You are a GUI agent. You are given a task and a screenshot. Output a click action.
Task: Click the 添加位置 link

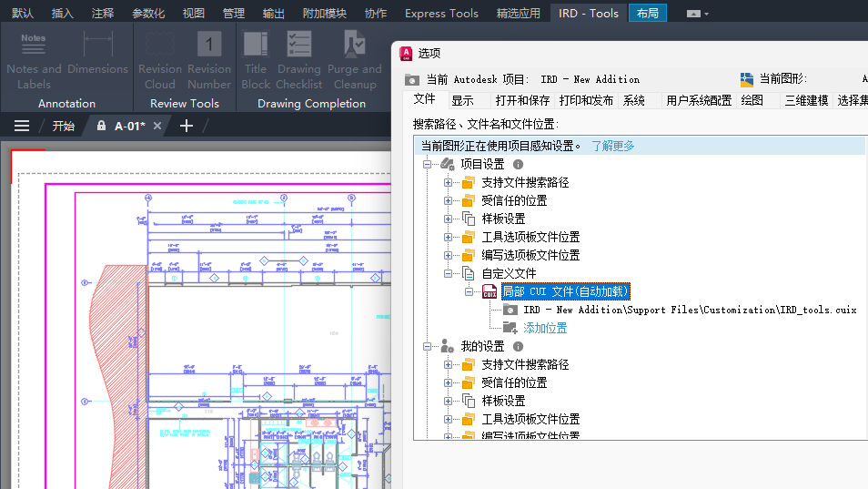(x=545, y=328)
